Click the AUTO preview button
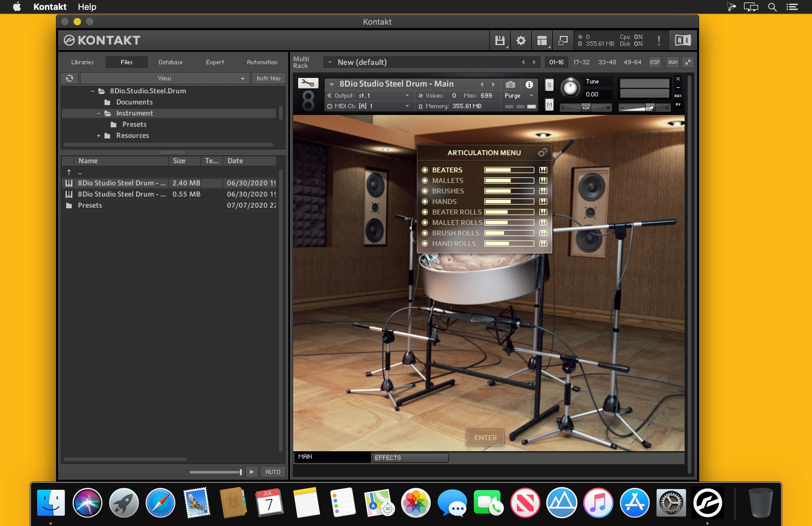Viewport: 812px width, 526px height. click(273, 472)
